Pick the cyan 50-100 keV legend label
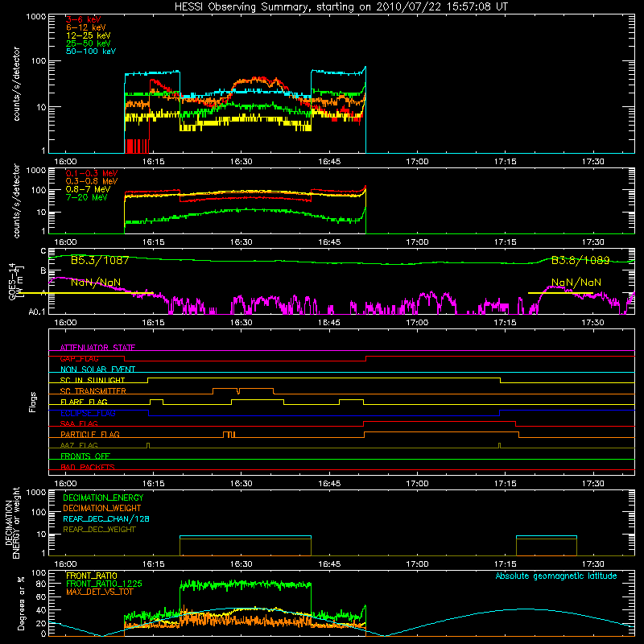Screen dimensions: 644x644 91,52
